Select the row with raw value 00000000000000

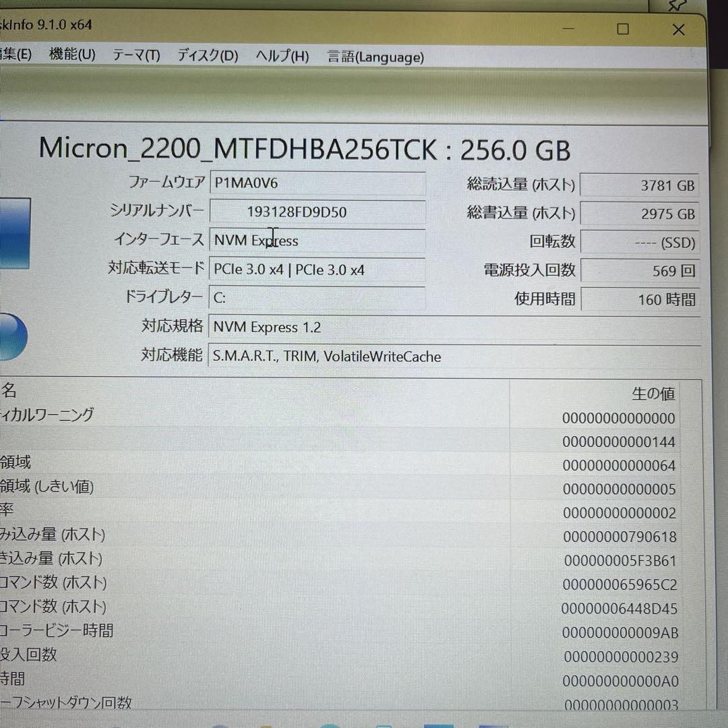point(341,417)
